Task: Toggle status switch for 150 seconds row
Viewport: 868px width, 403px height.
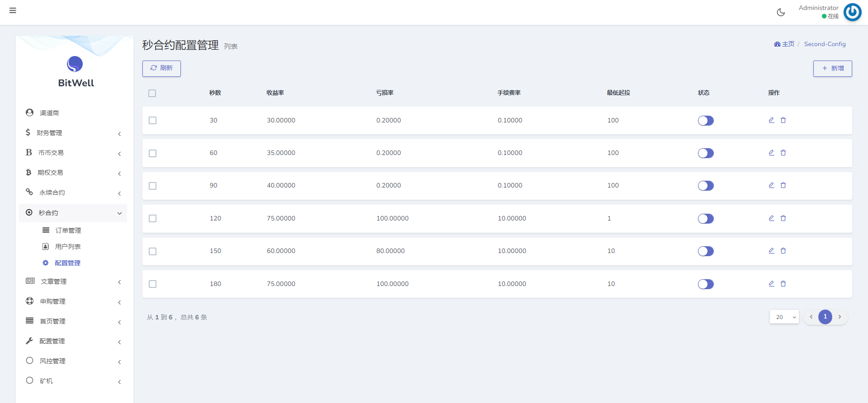Action: (x=705, y=251)
